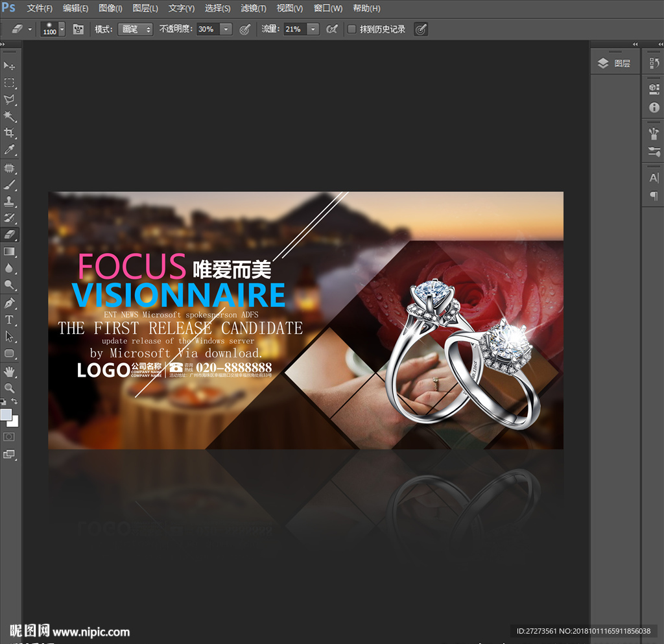This screenshot has width=664, height=644.
Task: Open the 文字(Y) menu
Action: pos(182,8)
